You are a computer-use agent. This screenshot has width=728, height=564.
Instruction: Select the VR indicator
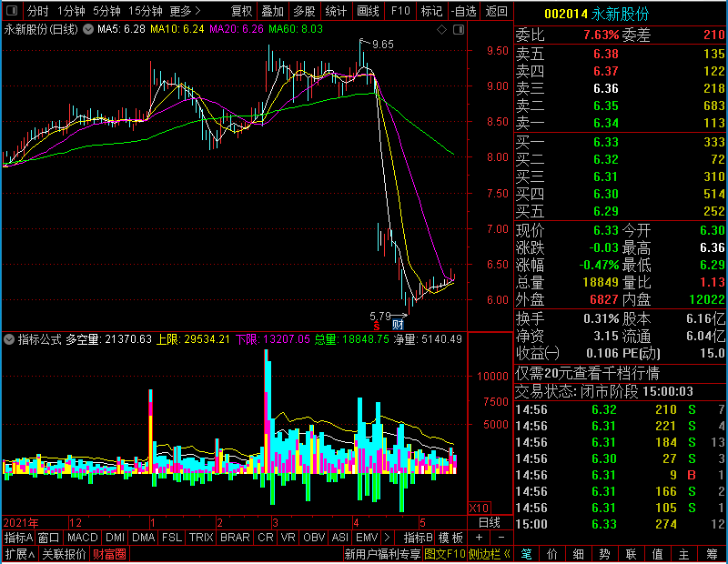click(x=288, y=538)
